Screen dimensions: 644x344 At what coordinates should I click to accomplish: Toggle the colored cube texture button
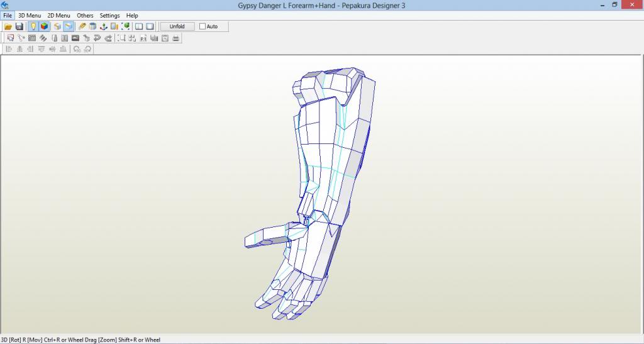(x=44, y=26)
